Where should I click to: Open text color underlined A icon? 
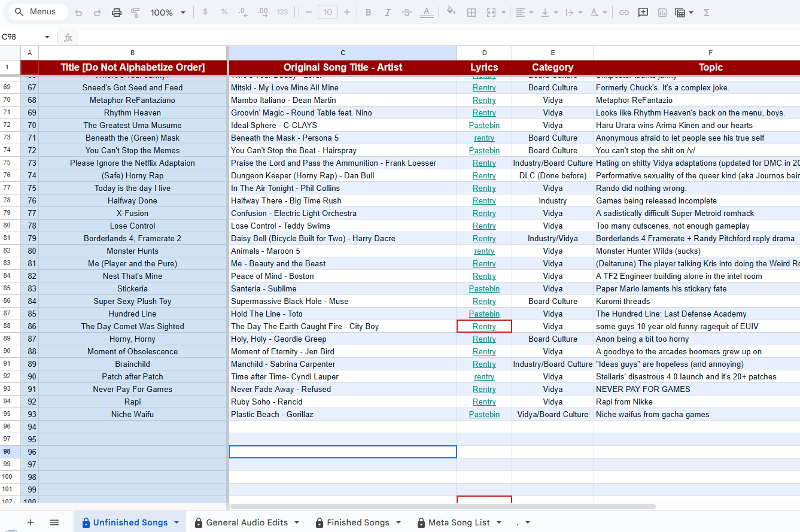(x=426, y=13)
